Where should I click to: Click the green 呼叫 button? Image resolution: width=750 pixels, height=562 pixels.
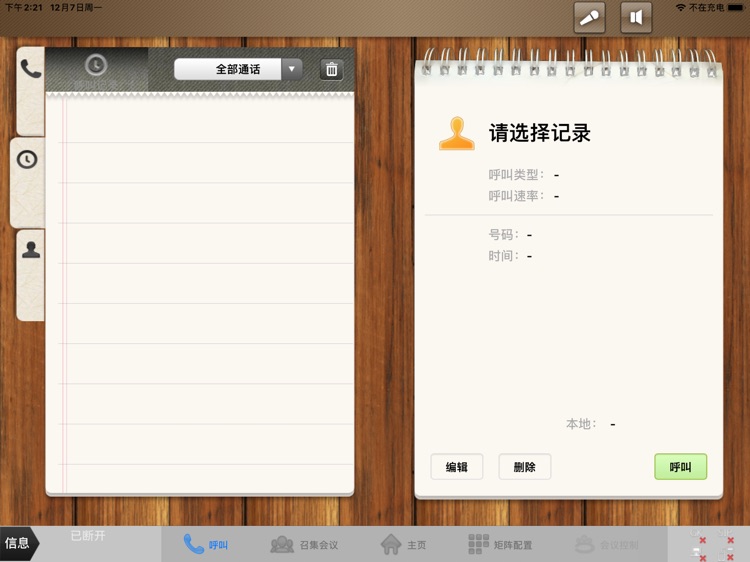tap(680, 467)
